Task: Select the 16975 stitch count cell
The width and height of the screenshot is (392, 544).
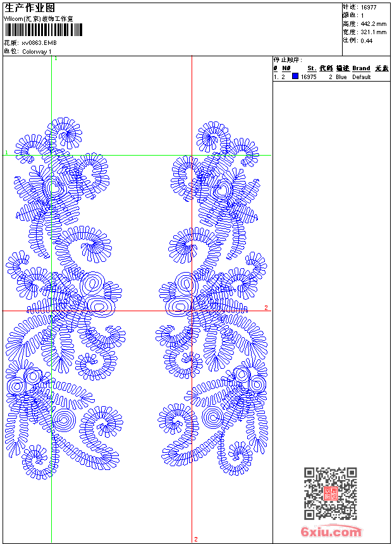Action: click(309, 77)
